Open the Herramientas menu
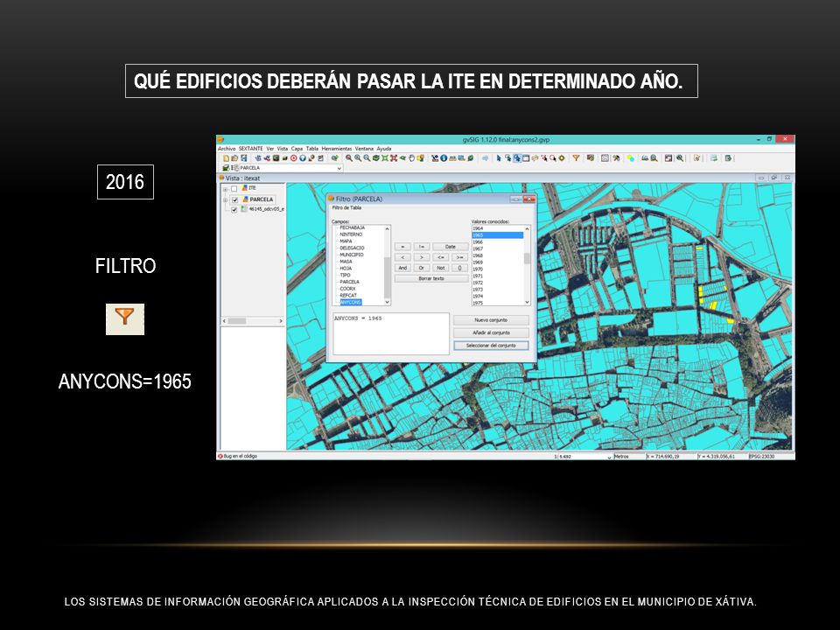Screen dimensions: 840x630 [336, 149]
